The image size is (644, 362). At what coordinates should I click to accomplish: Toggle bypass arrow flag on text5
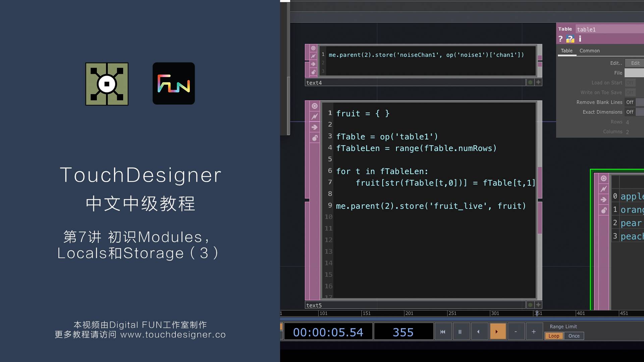(x=315, y=127)
